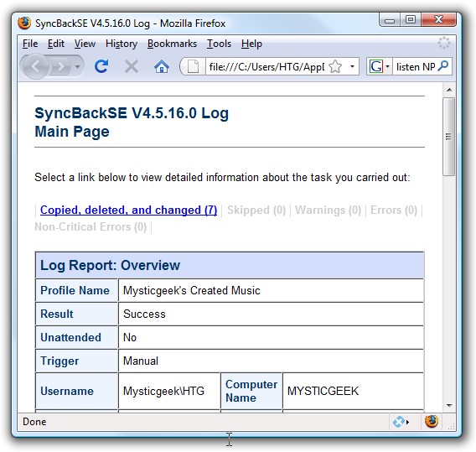Click the scrollbar up arrow
This screenshot has width=476, height=452.
click(x=449, y=90)
